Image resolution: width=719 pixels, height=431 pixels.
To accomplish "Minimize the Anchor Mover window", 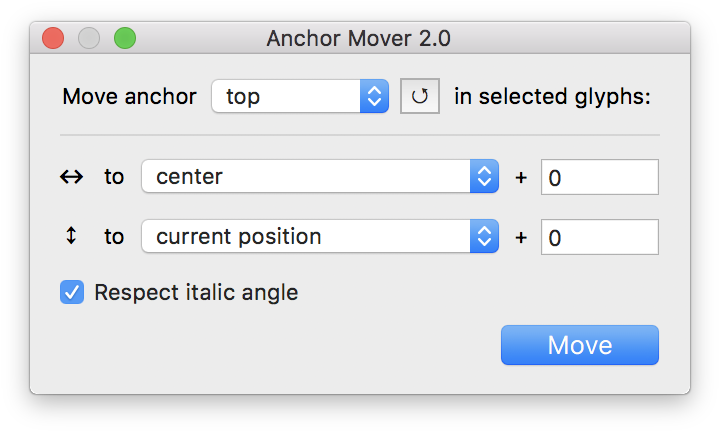I will (89, 39).
